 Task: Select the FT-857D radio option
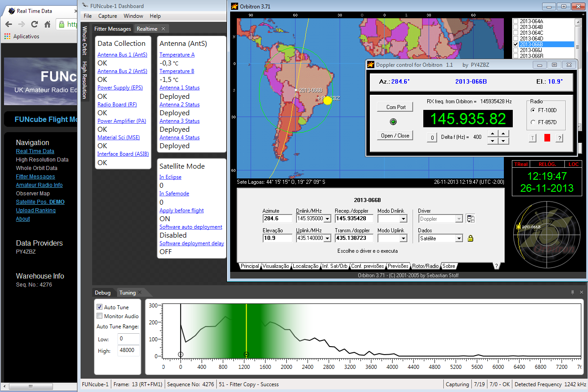coord(533,122)
